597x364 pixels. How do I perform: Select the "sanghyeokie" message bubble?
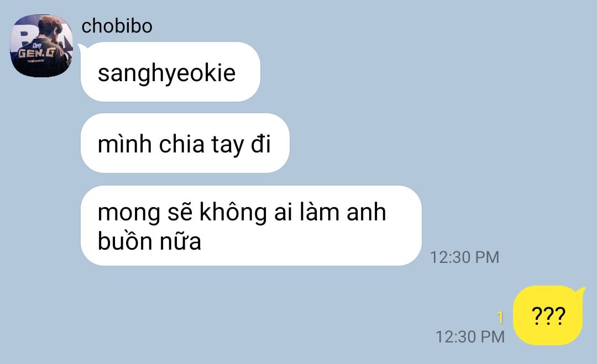click(x=170, y=72)
